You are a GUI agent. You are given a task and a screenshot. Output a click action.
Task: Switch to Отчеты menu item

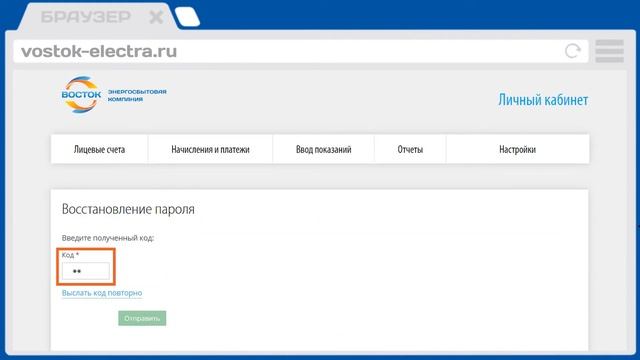click(410, 149)
